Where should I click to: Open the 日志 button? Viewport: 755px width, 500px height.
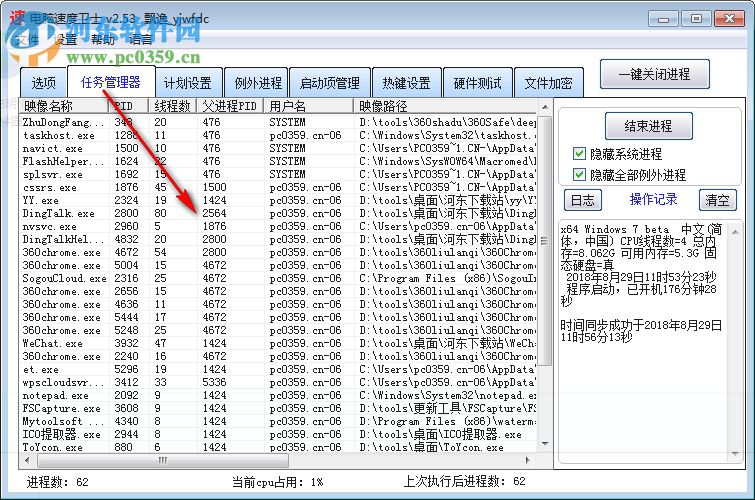pyautogui.click(x=583, y=200)
